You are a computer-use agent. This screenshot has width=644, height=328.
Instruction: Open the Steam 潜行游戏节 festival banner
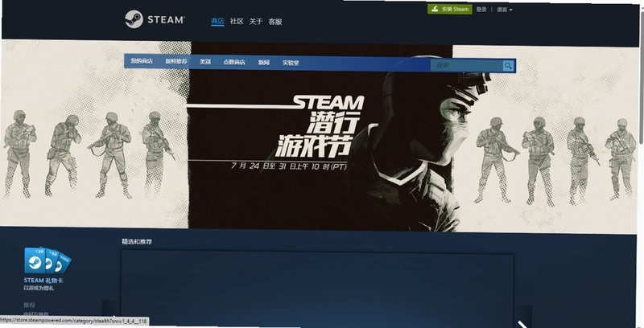319,135
